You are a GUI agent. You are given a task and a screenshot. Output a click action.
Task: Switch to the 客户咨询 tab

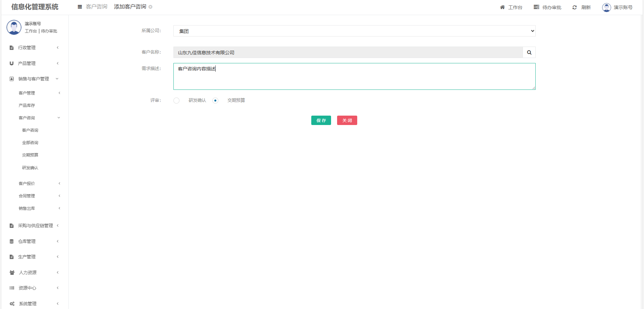point(97,7)
